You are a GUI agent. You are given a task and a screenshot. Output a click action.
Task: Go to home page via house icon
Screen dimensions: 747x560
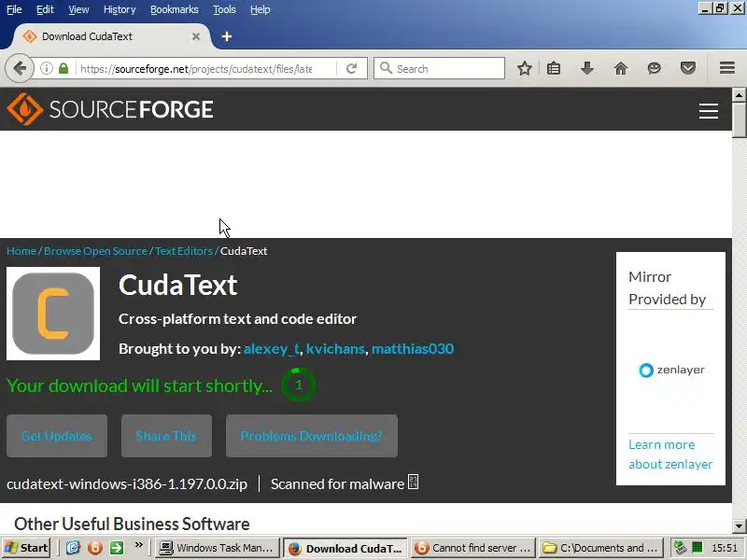coord(621,68)
